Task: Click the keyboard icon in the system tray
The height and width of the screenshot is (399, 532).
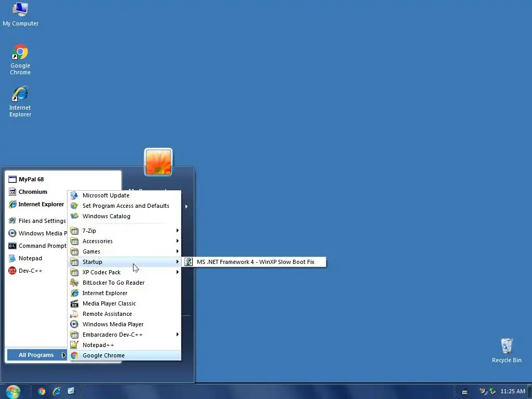Action: click(x=465, y=392)
